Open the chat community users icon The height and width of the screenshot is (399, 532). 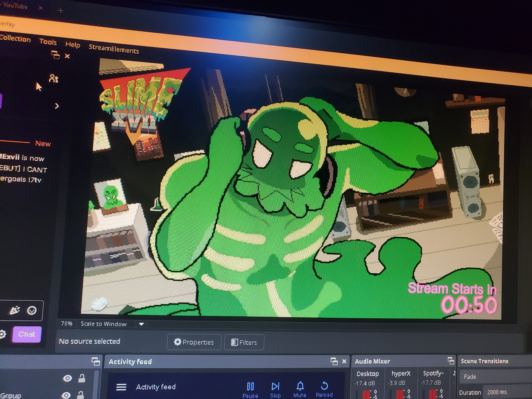pyautogui.click(x=53, y=78)
